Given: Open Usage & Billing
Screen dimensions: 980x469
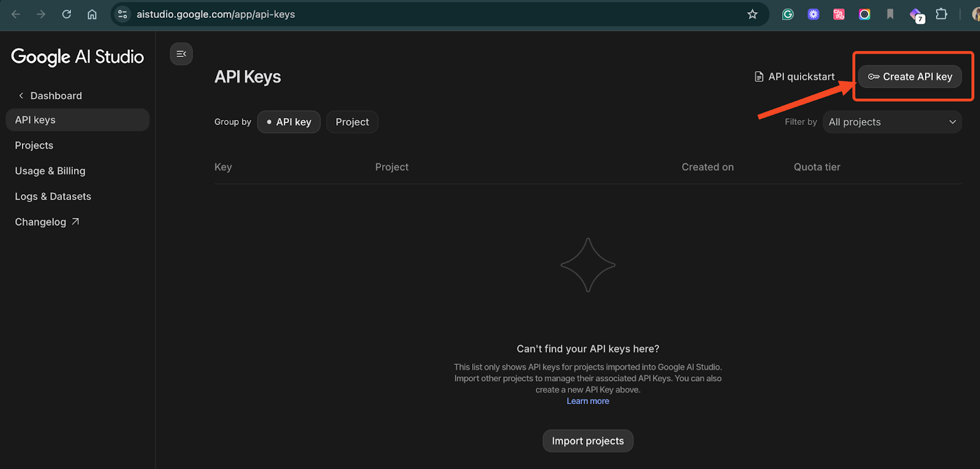Looking at the screenshot, I should pyautogui.click(x=50, y=171).
